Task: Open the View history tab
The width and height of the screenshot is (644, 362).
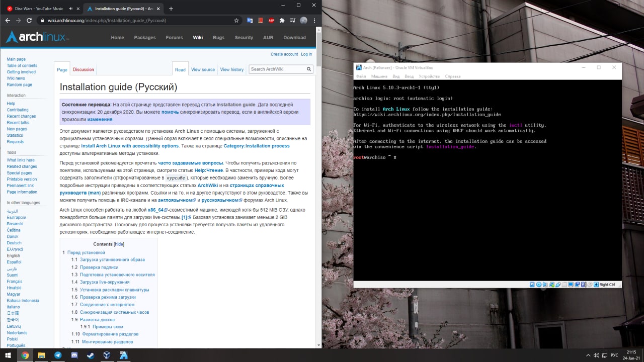Action: click(231, 69)
